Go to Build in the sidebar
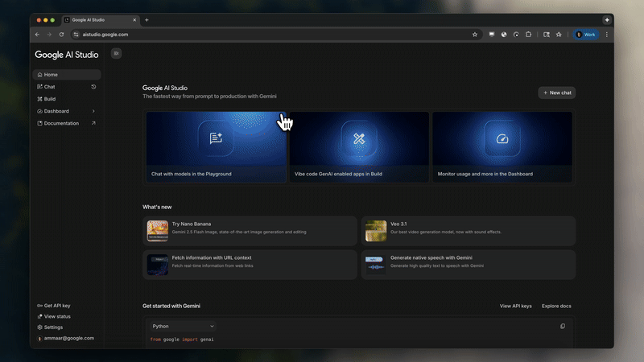Viewport: 644px width, 362px height. coord(49,99)
